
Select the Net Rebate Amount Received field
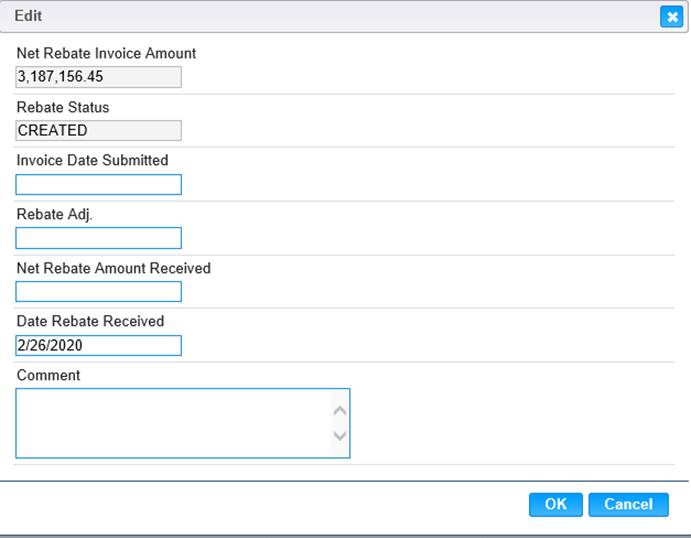(98, 292)
